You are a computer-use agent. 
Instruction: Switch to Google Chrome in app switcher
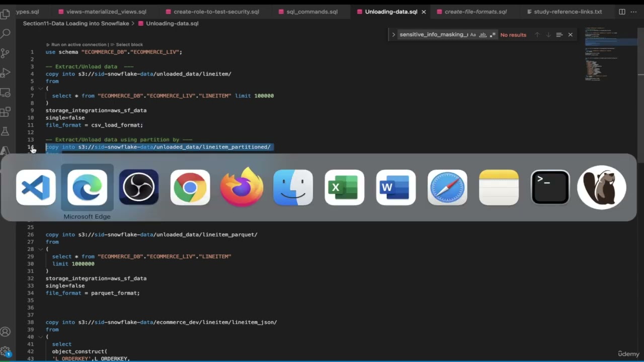click(x=190, y=188)
